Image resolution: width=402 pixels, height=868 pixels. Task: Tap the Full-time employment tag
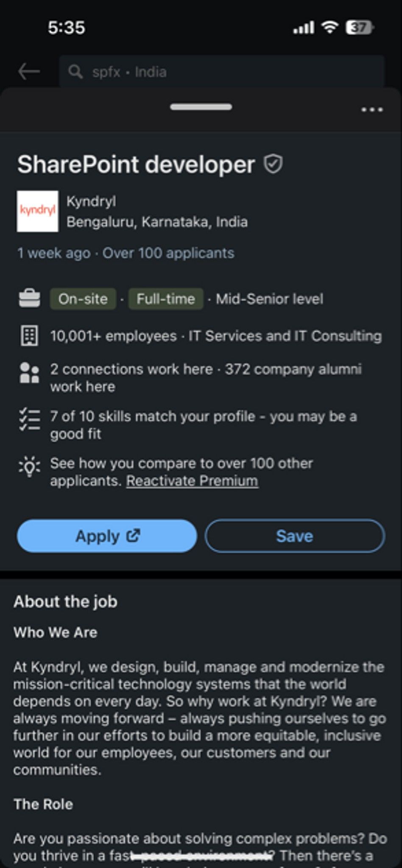pos(166,299)
